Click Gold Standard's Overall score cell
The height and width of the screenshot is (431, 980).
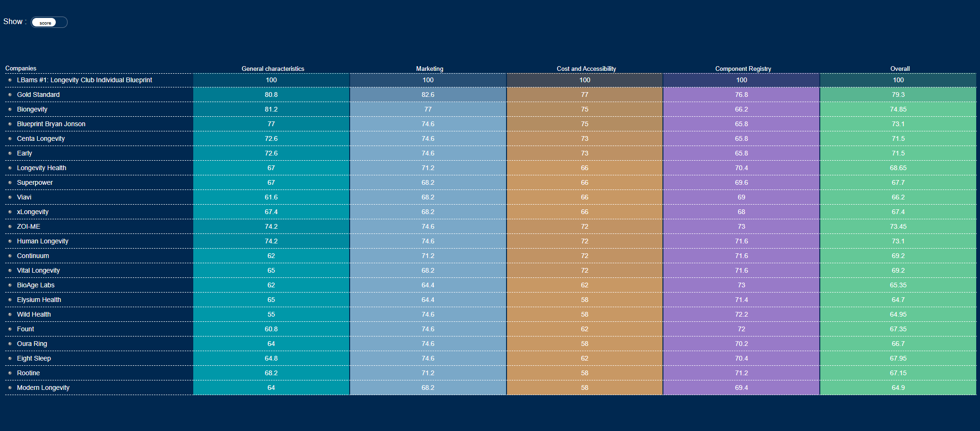(898, 95)
